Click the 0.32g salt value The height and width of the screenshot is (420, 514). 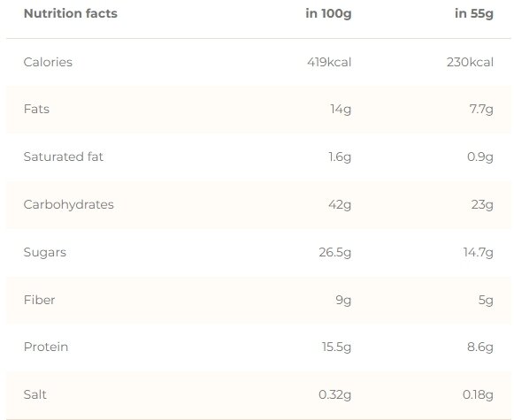coord(335,395)
